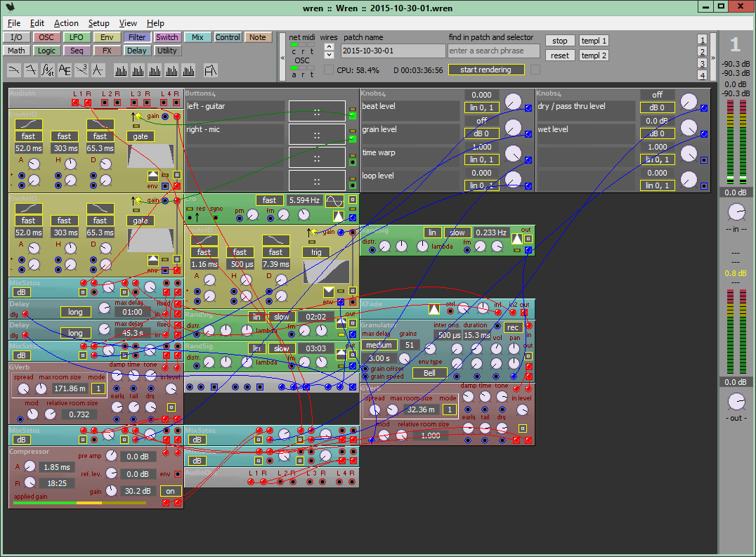Choose the integral d/dt filter module icon
The height and width of the screenshot is (557, 756).
coord(47,70)
